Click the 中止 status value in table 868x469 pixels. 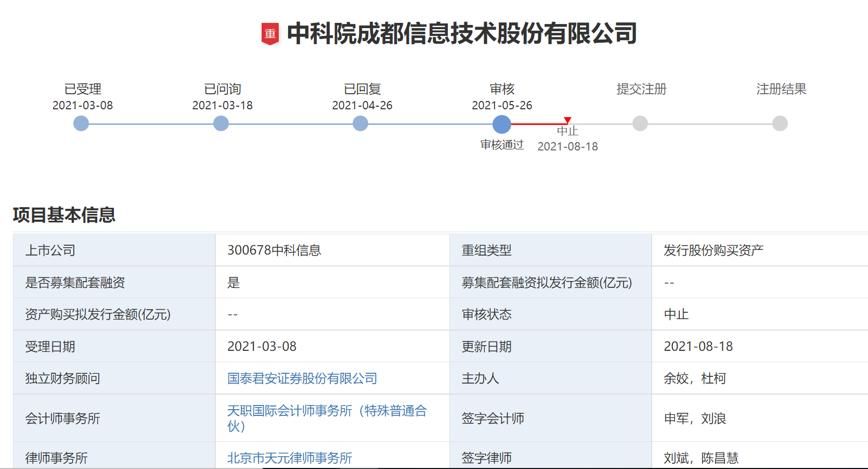(x=676, y=314)
